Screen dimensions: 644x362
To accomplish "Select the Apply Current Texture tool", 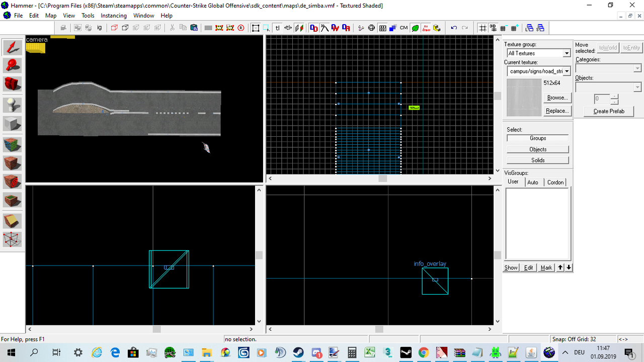I will (x=12, y=163).
